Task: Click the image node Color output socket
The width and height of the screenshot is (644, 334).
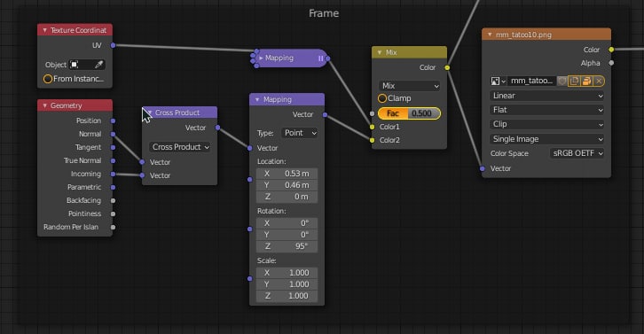Action: point(611,50)
